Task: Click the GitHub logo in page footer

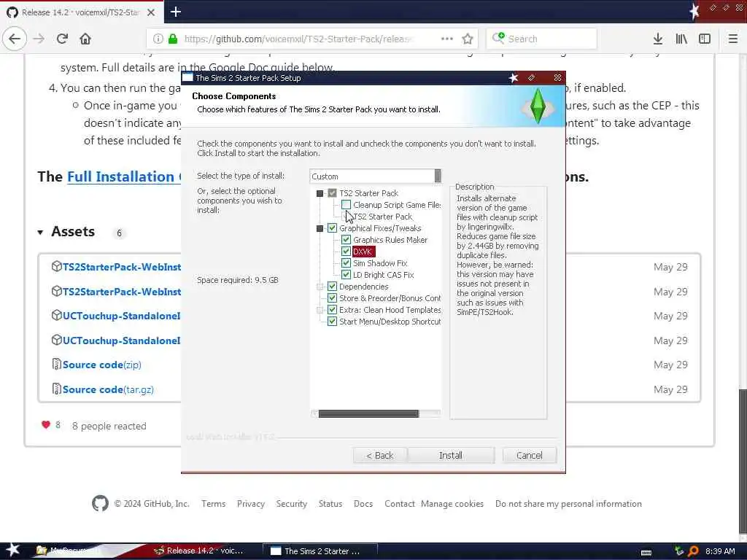Action: [x=100, y=503]
